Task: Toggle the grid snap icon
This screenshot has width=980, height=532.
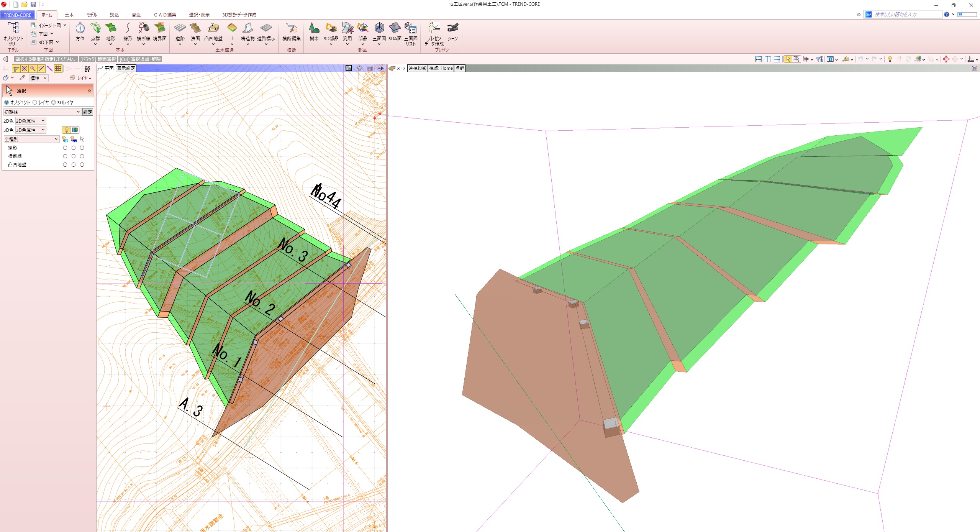Action: pyautogui.click(x=58, y=69)
